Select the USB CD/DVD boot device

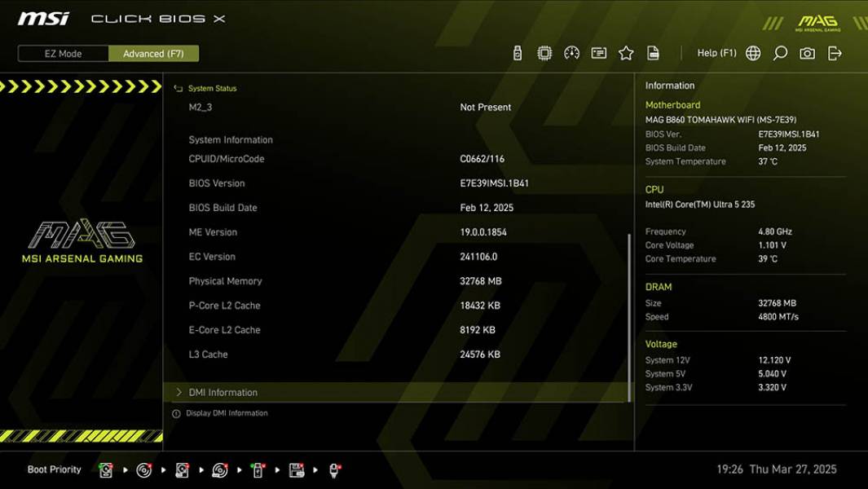coord(220,470)
